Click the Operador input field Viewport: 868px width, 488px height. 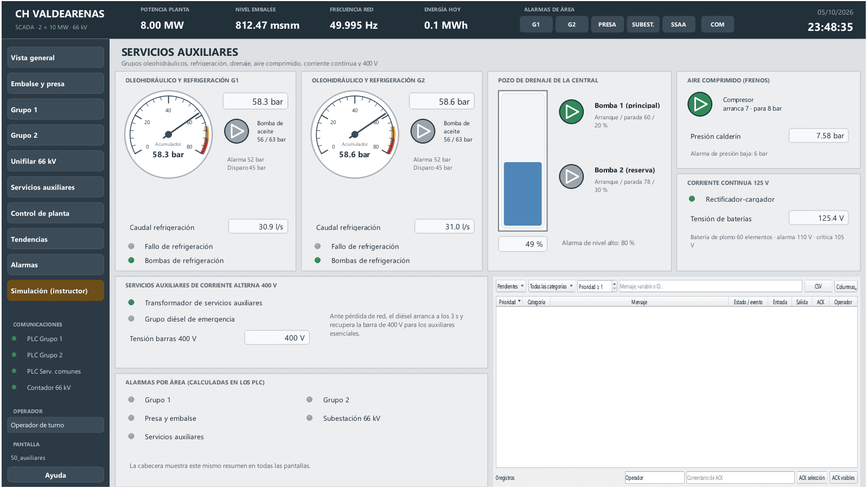pos(654,478)
